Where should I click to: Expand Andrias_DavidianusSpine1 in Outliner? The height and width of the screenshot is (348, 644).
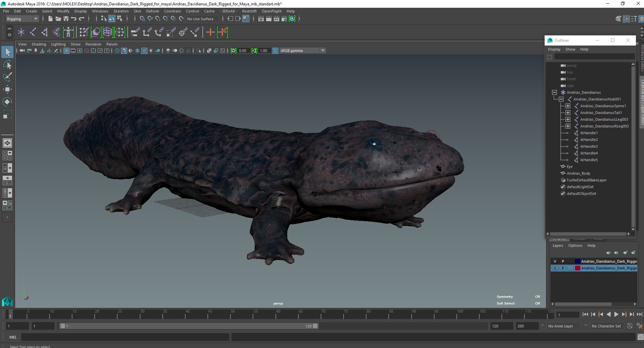pos(568,106)
